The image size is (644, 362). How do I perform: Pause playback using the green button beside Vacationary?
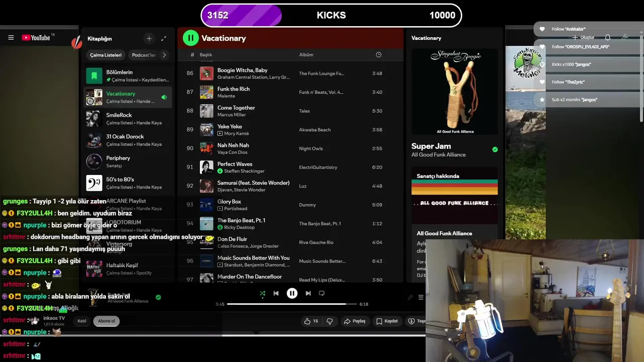(191, 38)
